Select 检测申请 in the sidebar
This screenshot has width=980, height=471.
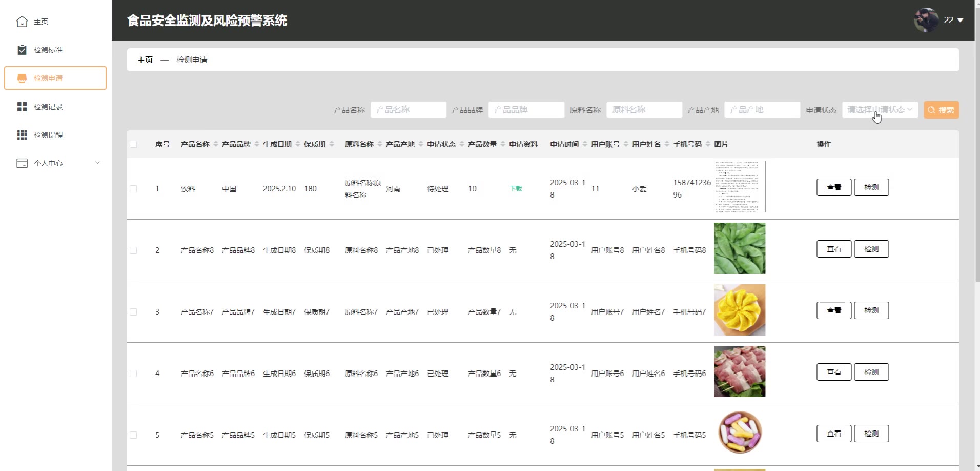pyautogui.click(x=56, y=78)
